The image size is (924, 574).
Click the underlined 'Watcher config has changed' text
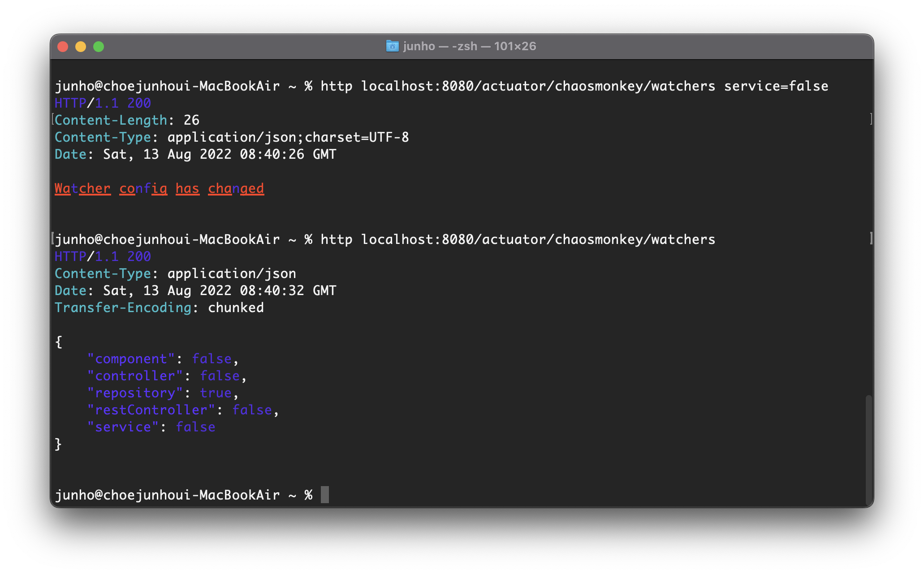tap(159, 188)
